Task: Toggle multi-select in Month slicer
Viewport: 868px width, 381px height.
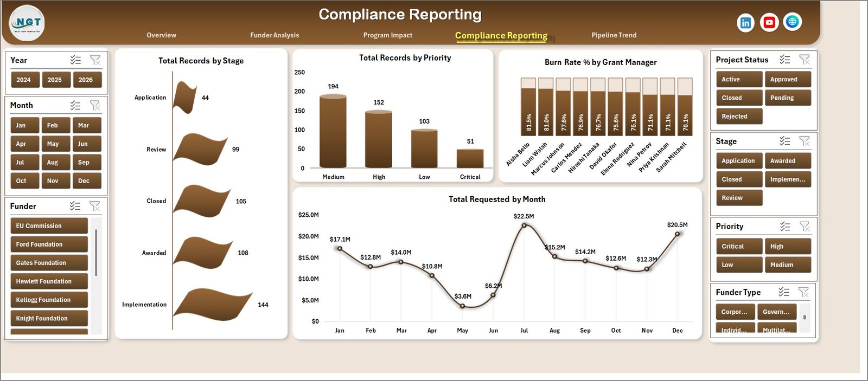Action: tap(75, 105)
